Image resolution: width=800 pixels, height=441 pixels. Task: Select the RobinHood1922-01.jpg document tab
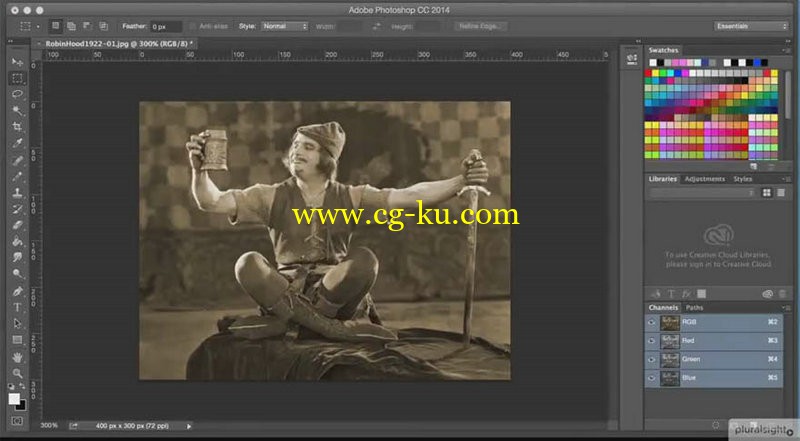(x=119, y=44)
